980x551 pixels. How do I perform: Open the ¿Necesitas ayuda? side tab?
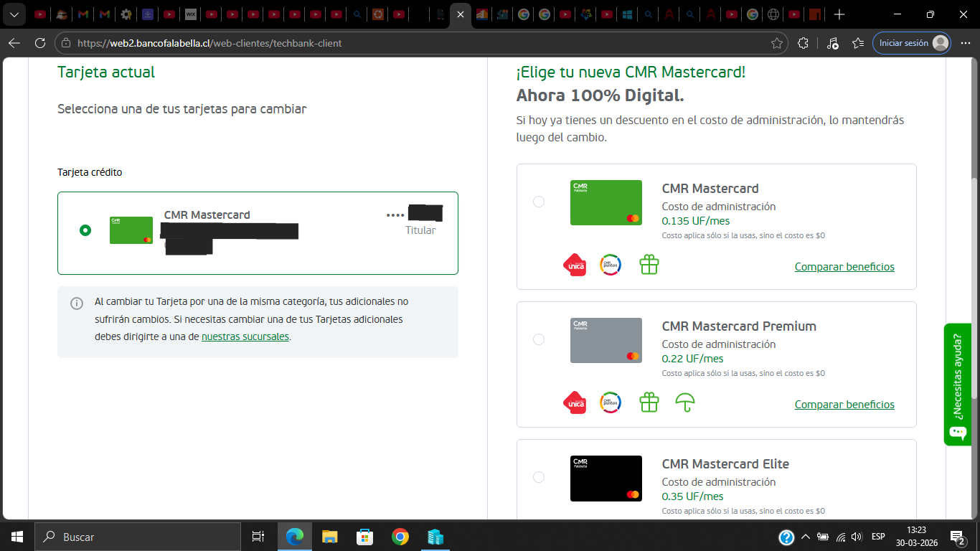click(957, 384)
